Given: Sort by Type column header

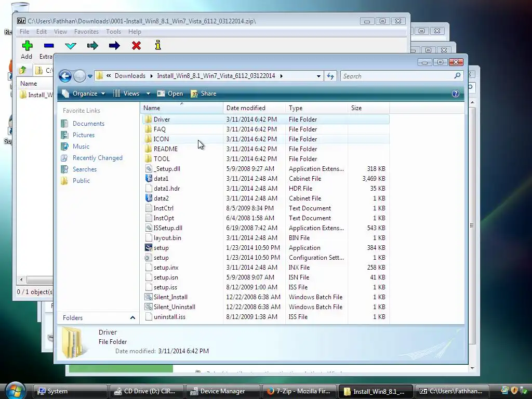Looking at the screenshot, I should click(x=316, y=108).
